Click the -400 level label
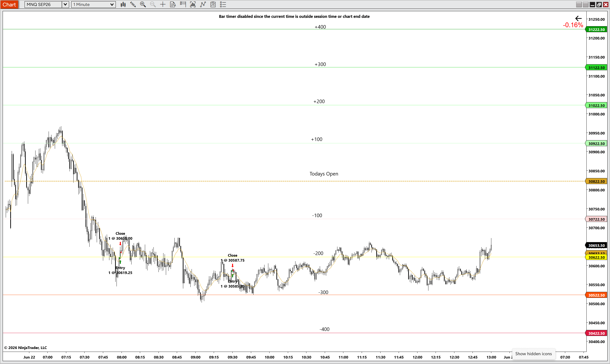 pyautogui.click(x=324, y=329)
